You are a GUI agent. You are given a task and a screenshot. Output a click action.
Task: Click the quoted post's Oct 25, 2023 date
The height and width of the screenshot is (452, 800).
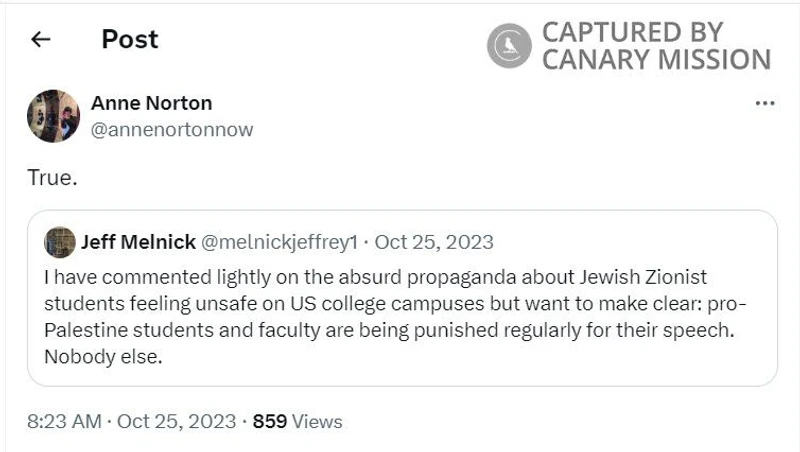coord(434,242)
